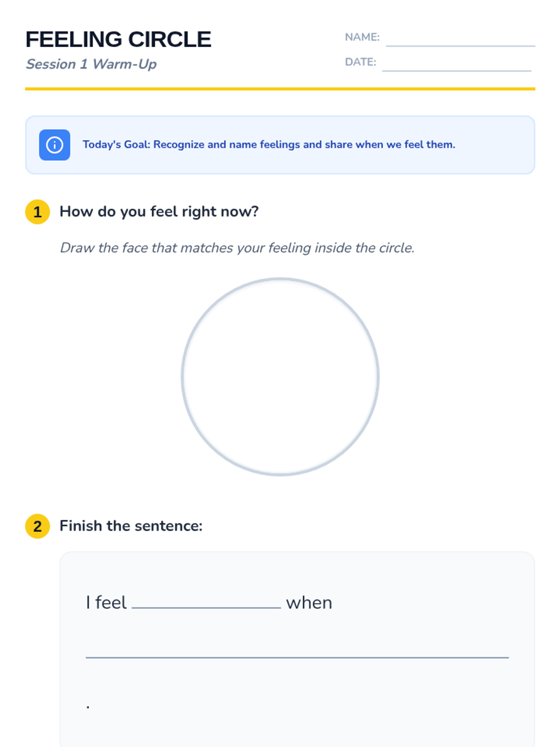
Task: Click the NAME: label
Action: [x=362, y=37]
